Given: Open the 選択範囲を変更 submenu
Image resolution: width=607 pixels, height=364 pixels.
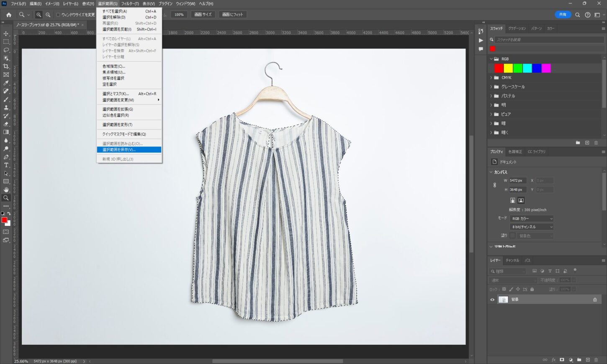Looking at the screenshot, I should click(x=129, y=100).
